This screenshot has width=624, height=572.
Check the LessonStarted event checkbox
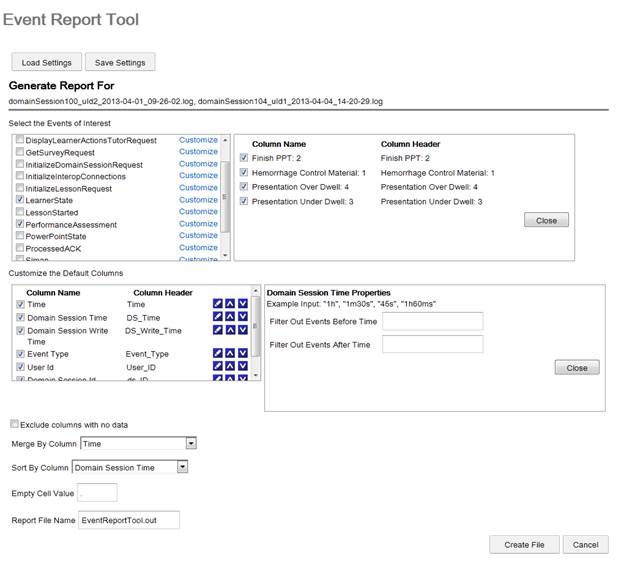[x=20, y=211]
